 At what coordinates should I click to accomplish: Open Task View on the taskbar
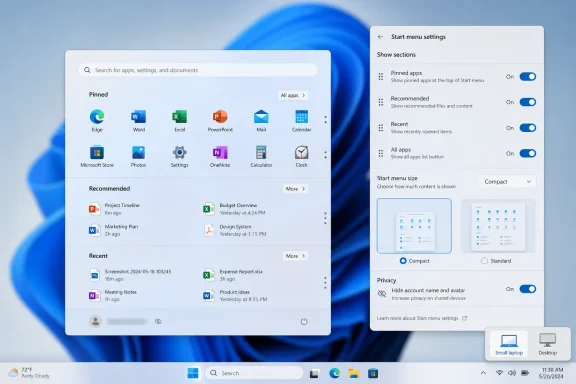click(x=314, y=374)
